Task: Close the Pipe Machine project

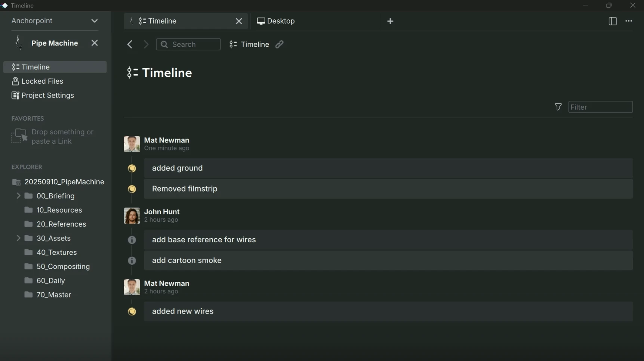Action: (x=95, y=43)
